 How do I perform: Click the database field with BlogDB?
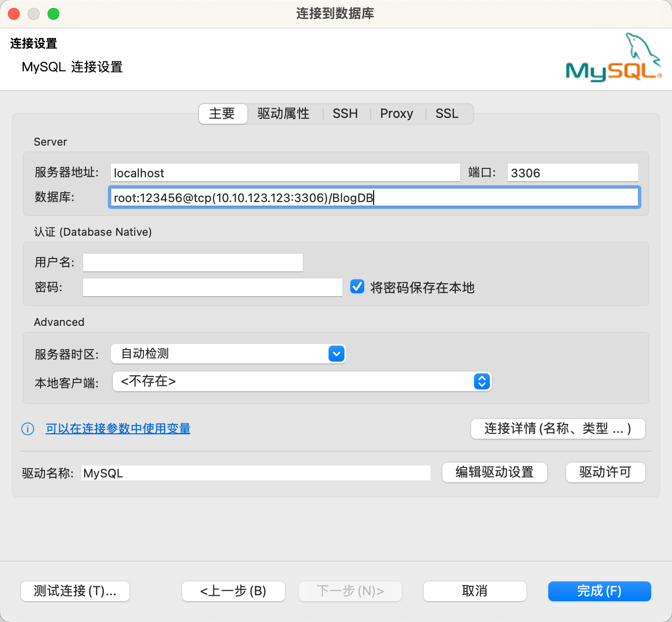point(375,197)
